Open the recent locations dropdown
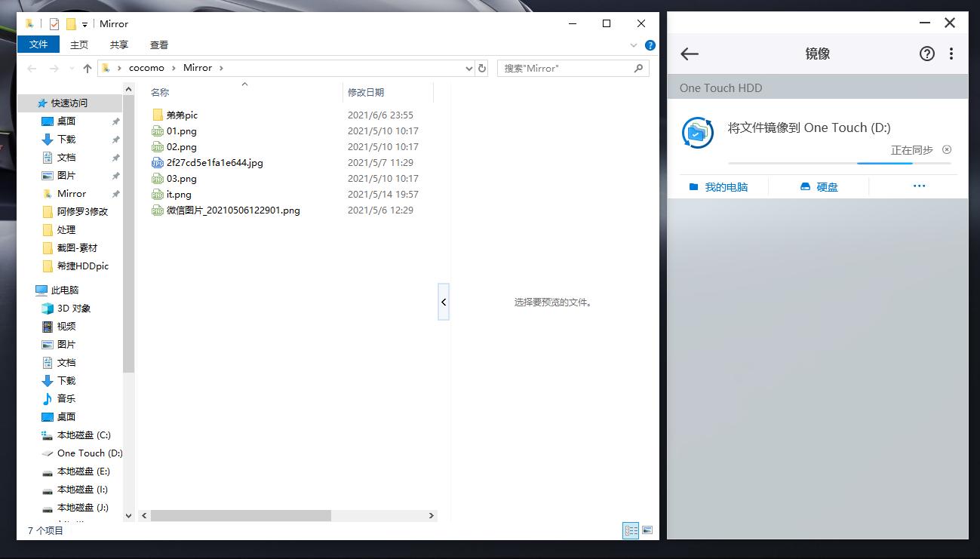The width and height of the screenshot is (980, 559). click(x=72, y=69)
